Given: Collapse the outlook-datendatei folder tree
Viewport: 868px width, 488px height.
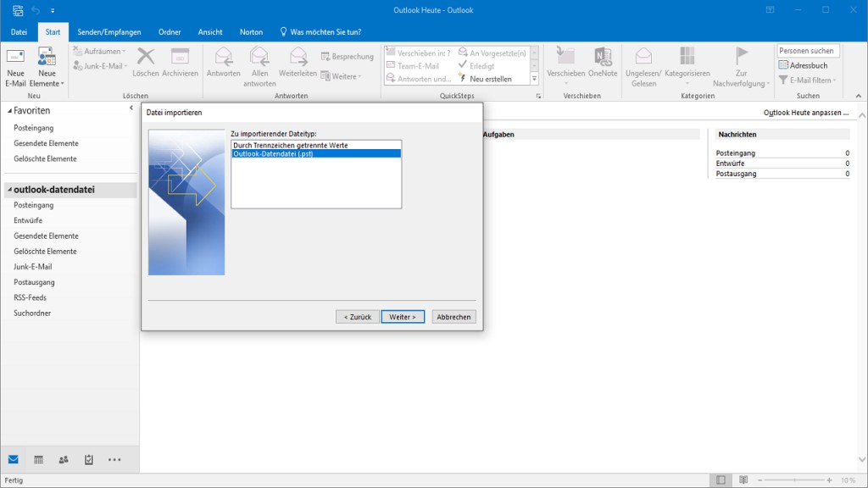Looking at the screenshot, I should (x=8, y=190).
